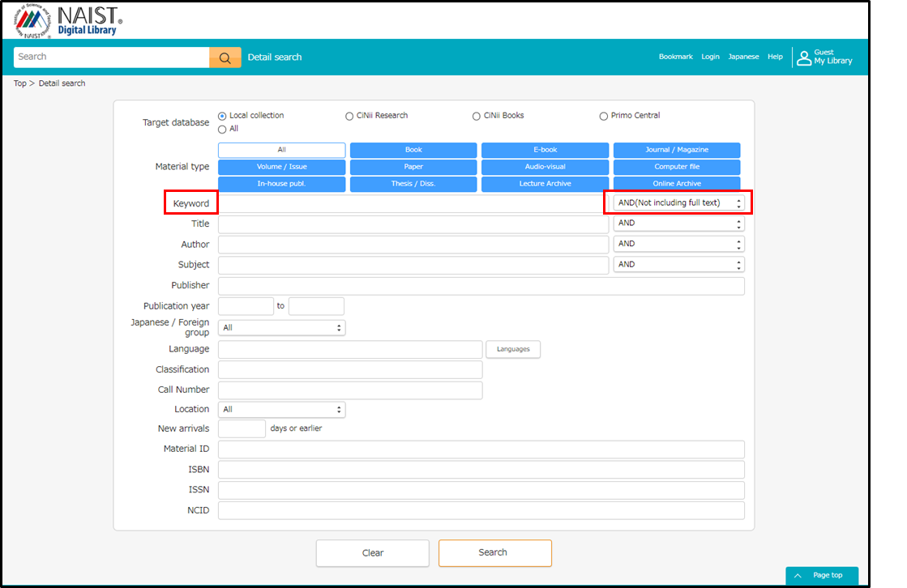Open the Help link in header
Image resolution: width=907 pixels, height=588 pixels.
pyautogui.click(x=775, y=57)
